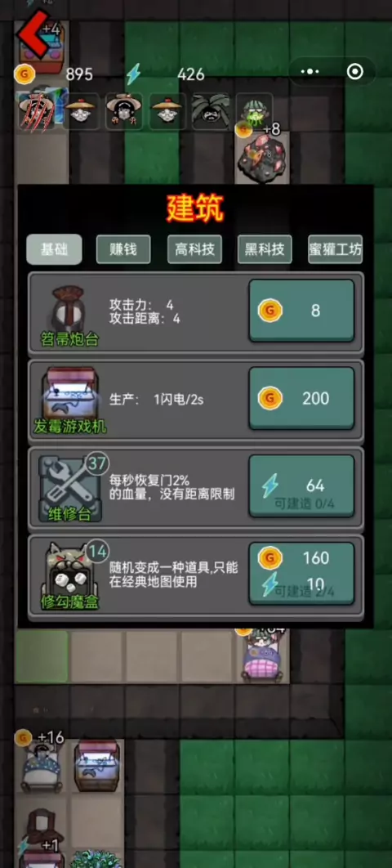Build repair station for 64 lightning
Viewport: 392px width, 868px height.
click(301, 486)
